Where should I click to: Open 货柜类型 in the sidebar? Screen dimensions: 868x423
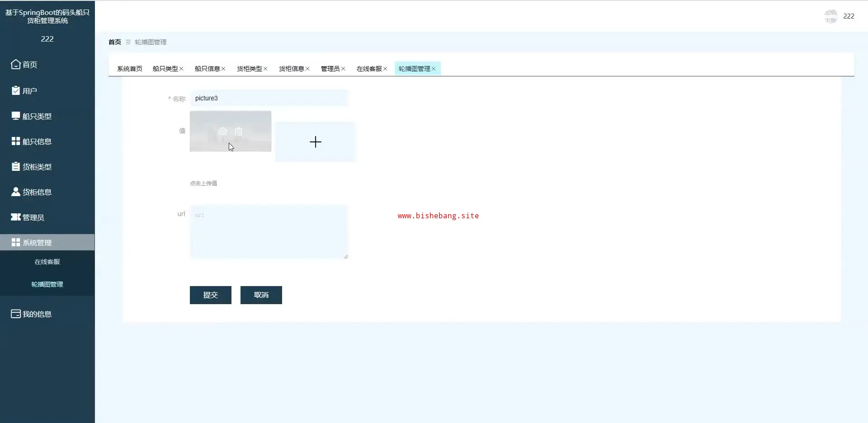click(47, 166)
